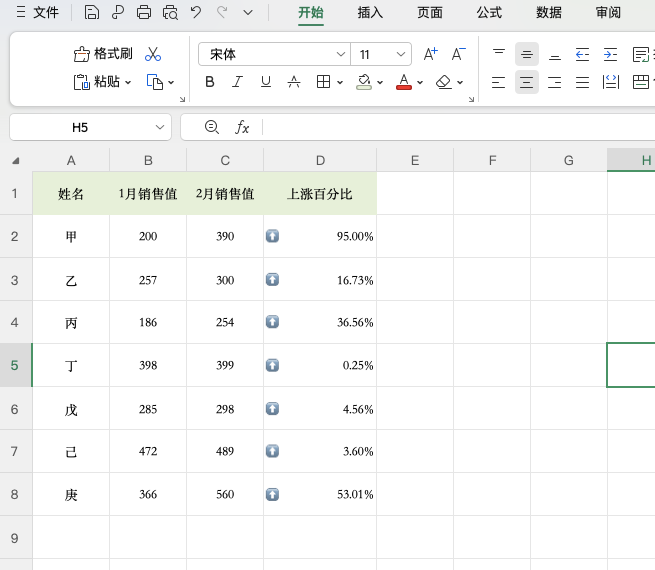This screenshot has width=655, height=570.
Task: Switch to the 公式 (Formulas) tab
Action: (489, 13)
